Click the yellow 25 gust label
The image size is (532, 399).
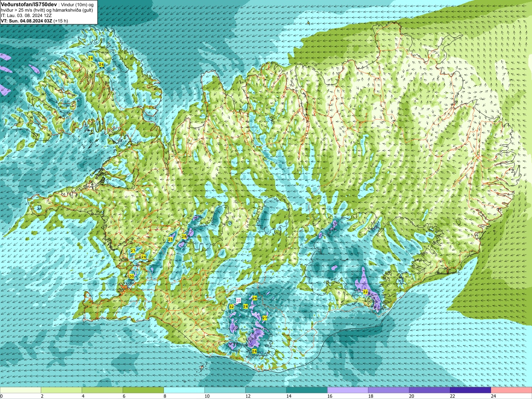tap(170, 240)
